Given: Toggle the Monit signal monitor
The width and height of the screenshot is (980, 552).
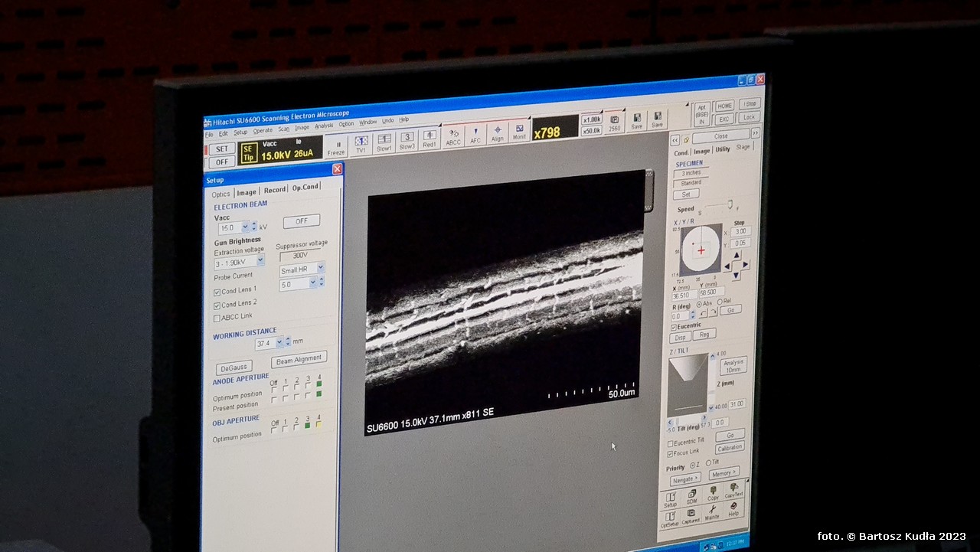Looking at the screenshot, I should pyautogui.click(x=519, y=131).
